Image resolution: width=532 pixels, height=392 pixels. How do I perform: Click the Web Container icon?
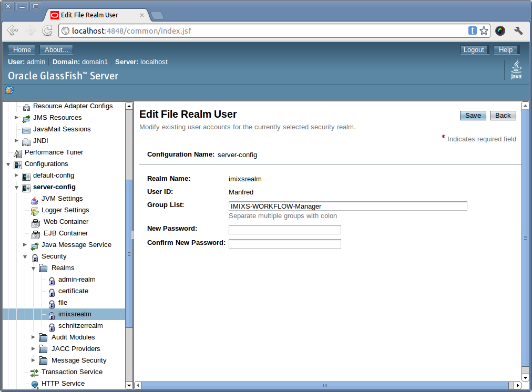36,223
